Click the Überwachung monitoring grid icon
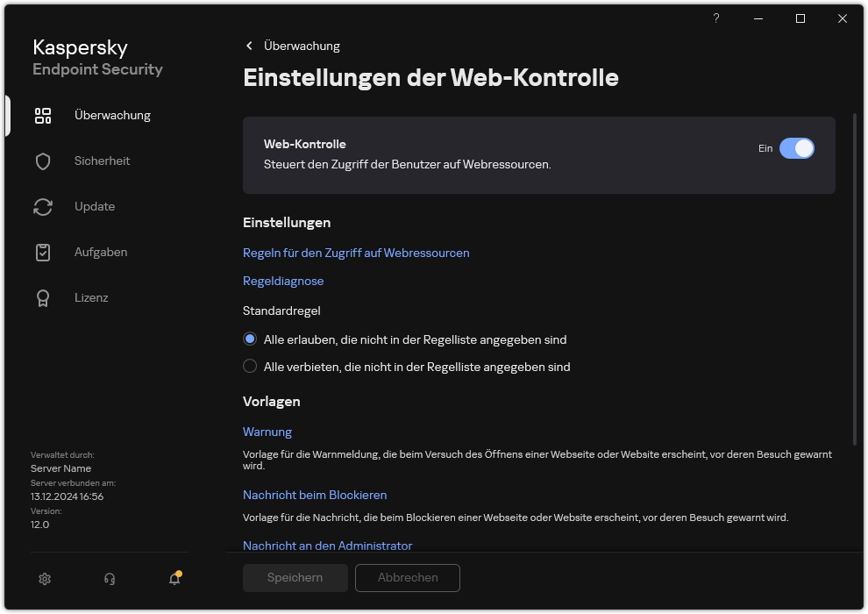Viewport: 868px width, 614px height. (x=43, y=115)
